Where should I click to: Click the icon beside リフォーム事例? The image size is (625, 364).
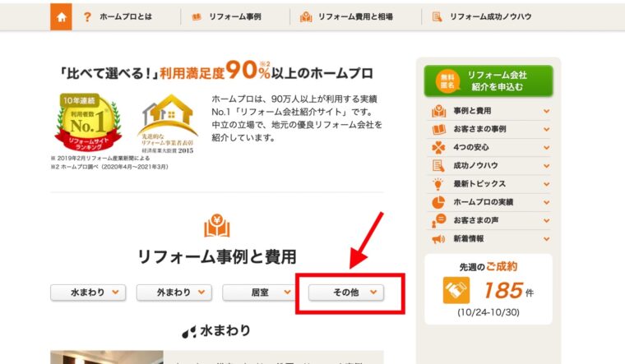[x=196, y=16]
